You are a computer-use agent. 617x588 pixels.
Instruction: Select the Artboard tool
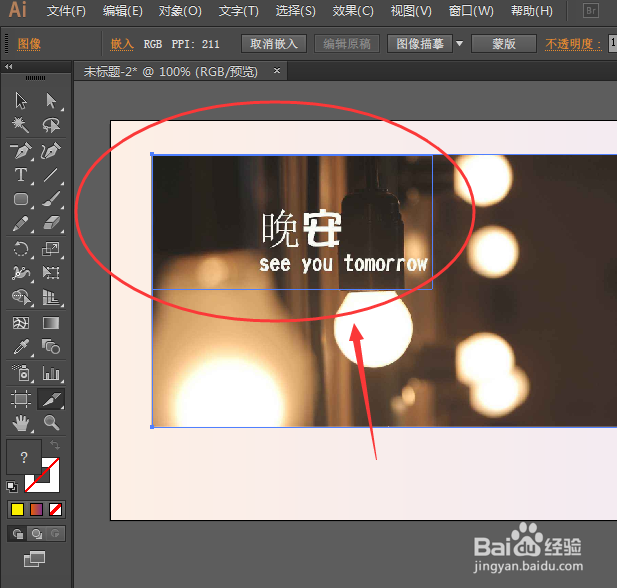click(21, 399)
